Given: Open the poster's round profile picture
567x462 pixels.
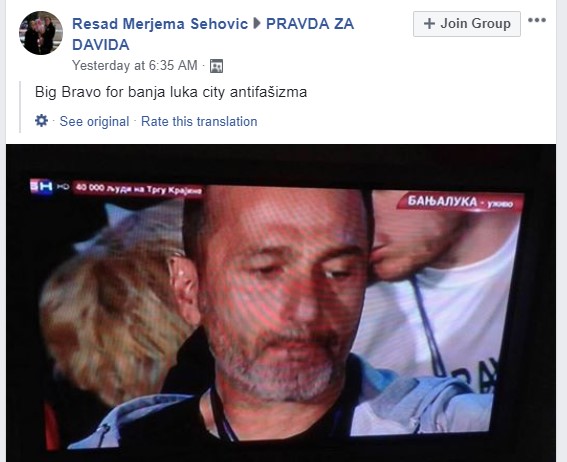Looking at the screenshot, I should (41, 33).
